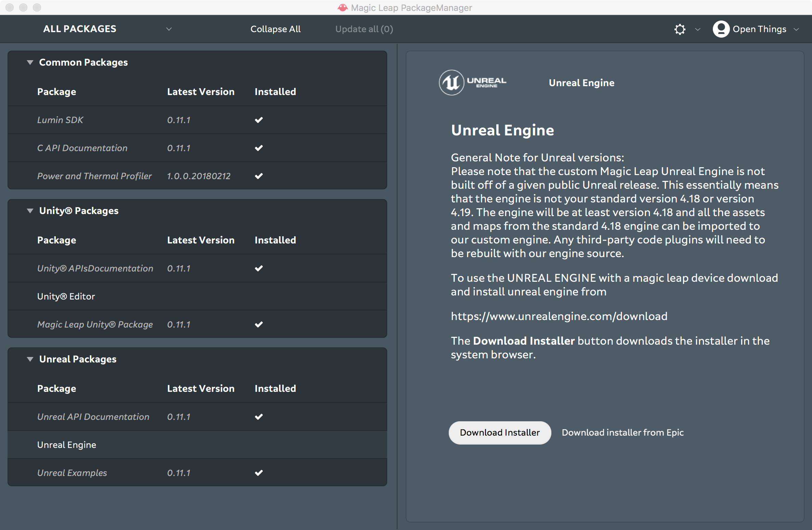Open the settings gear icon
Screen dimensions: 812x530
[680, 29]
